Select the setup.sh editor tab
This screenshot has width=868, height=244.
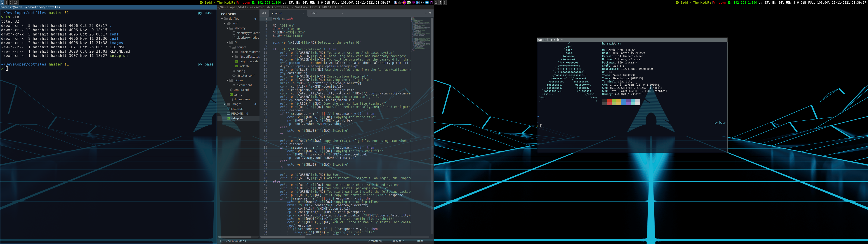pyautogui.click(x=277, y=14)
